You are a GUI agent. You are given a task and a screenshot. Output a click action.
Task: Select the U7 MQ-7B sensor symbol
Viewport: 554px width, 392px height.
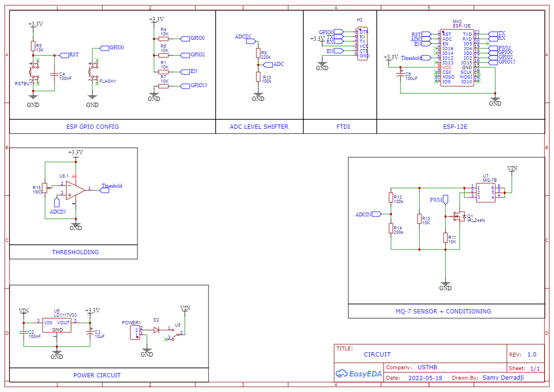[485, 192]
